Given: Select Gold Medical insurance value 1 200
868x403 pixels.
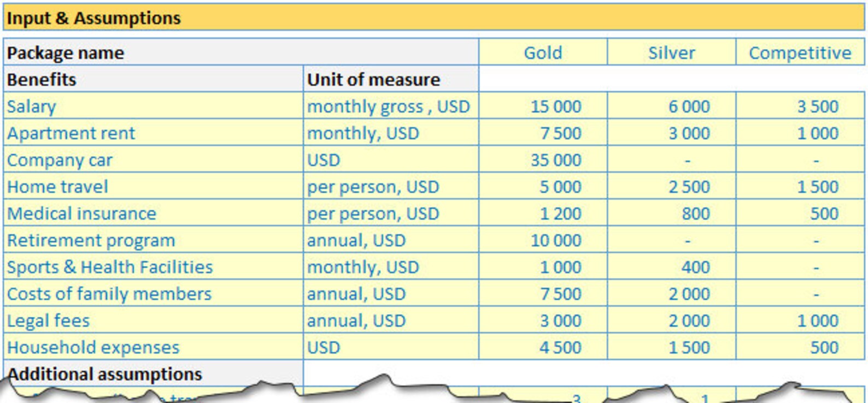Looking at the screenshot, I should tap(543, 213).
